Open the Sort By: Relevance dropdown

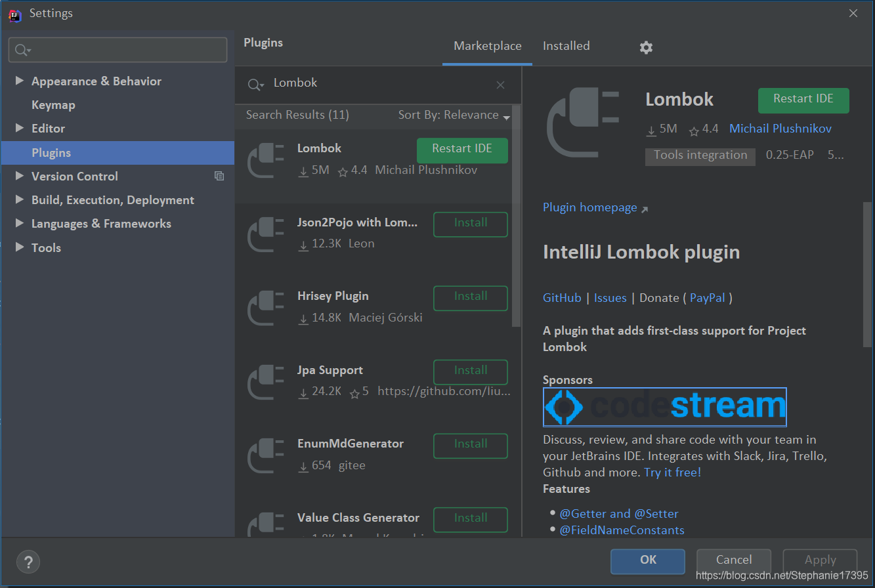pos(454,115)
